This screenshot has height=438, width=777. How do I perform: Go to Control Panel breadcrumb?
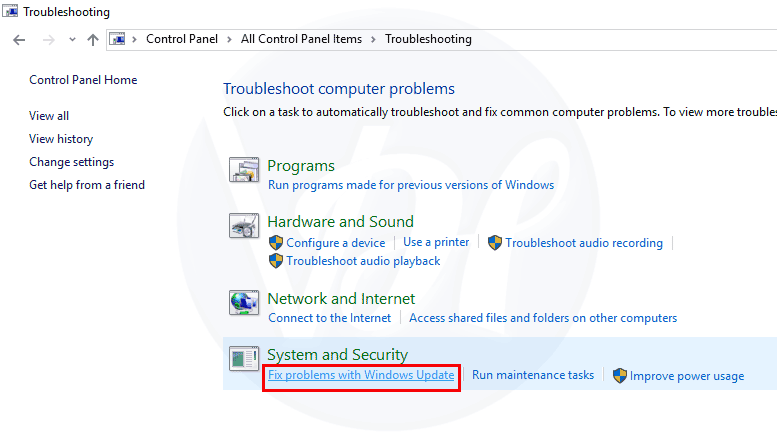[x=182, y=40]
